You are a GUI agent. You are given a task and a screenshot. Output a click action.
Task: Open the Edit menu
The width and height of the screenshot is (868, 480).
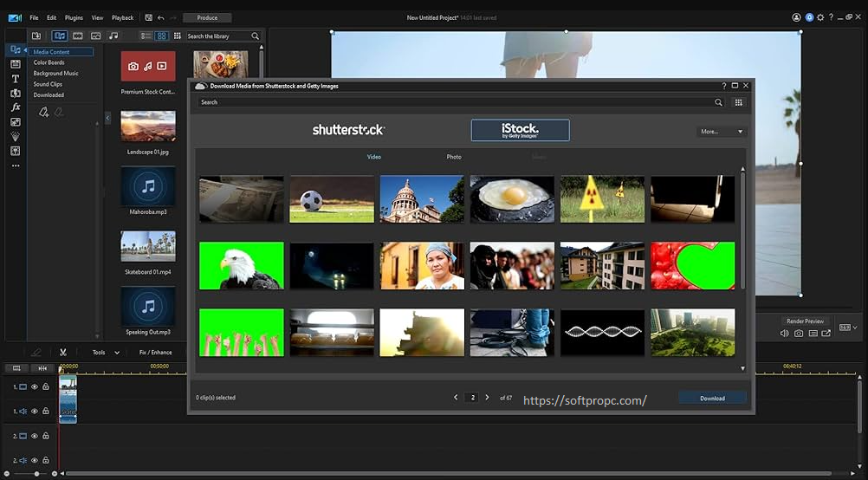51,17
